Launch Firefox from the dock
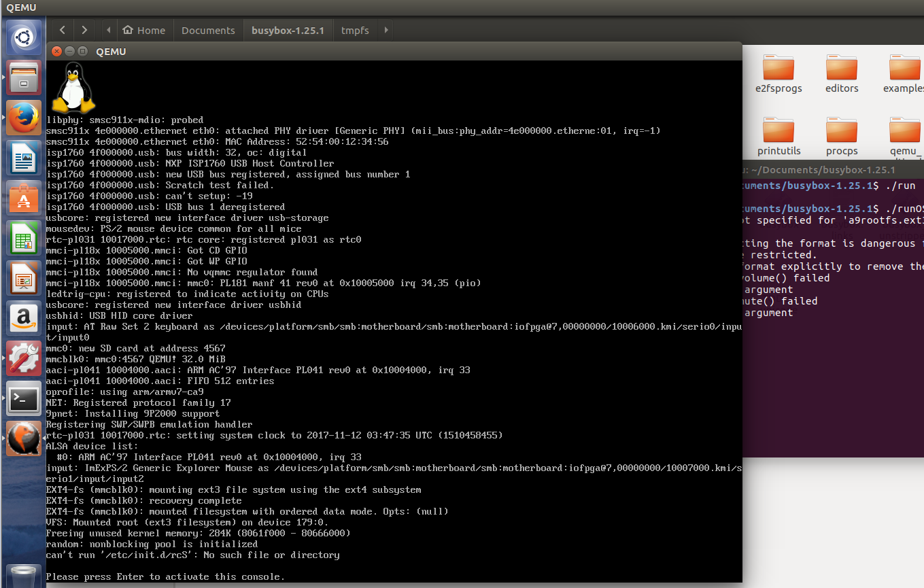 [24, 118]
